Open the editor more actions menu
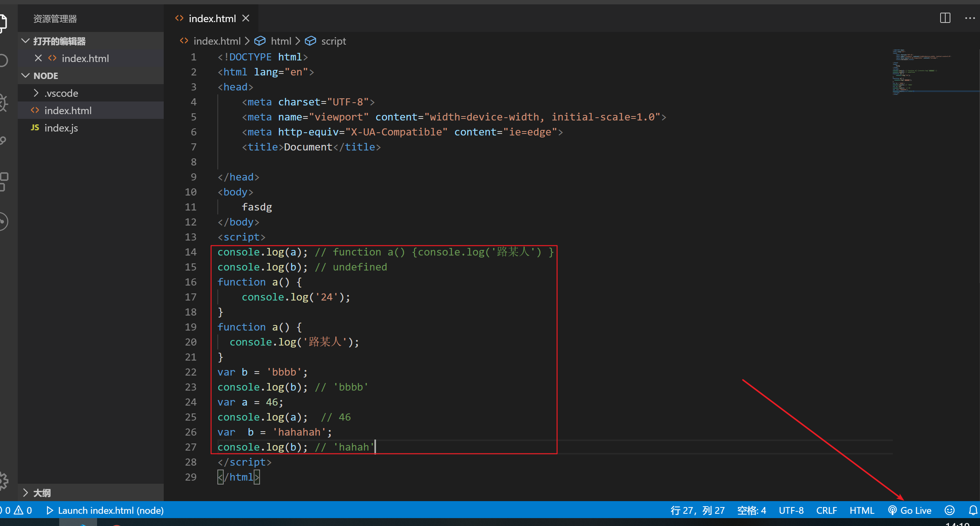 (x=970, y=18)
